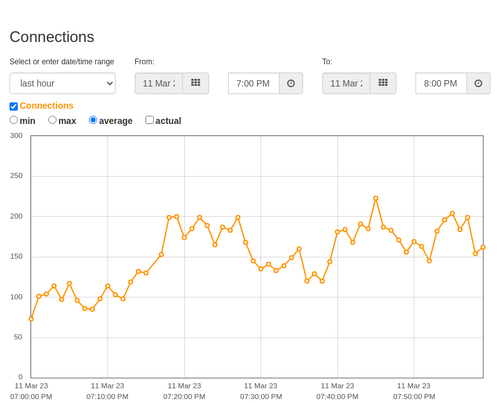Click the orange Connections legend label
Image resolution: width=500 pixels, height=403 pixels.
pyautogui.click(x=46, y=106)
